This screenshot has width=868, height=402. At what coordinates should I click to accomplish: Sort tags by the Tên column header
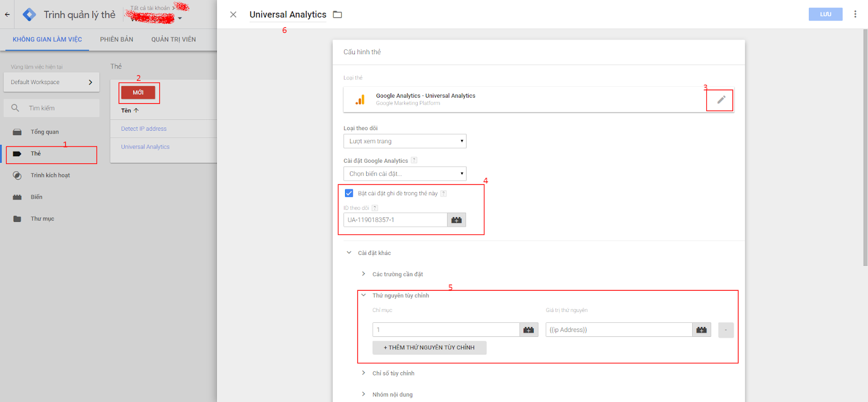pyautogui.click(x=130, y=110)
